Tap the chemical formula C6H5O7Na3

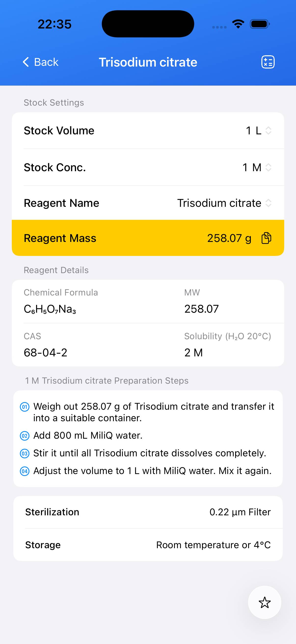50,309
